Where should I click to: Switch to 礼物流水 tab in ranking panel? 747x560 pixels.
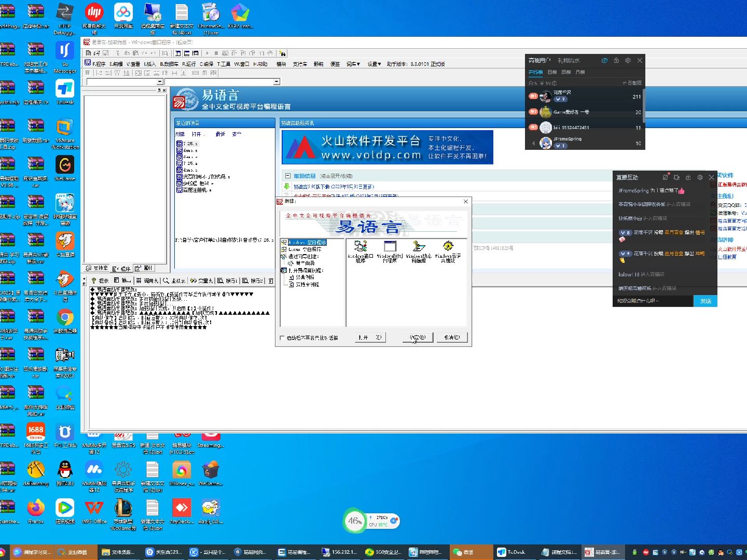(569, 61)
